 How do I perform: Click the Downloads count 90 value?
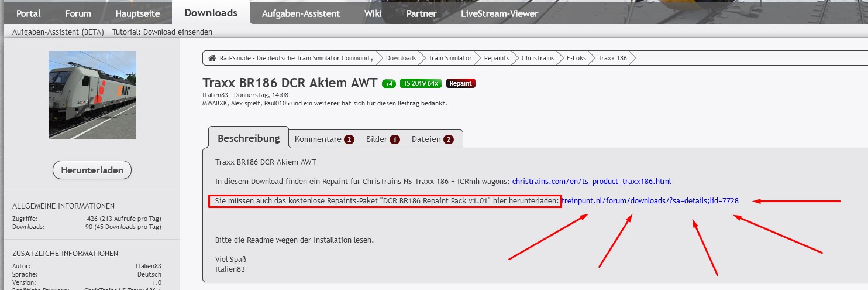click(x=123, y=226)
